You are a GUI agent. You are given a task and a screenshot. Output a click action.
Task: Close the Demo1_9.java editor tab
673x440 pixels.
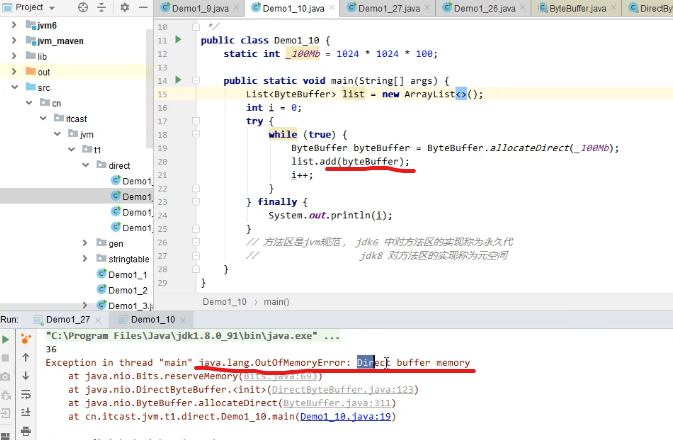point(236,8)
